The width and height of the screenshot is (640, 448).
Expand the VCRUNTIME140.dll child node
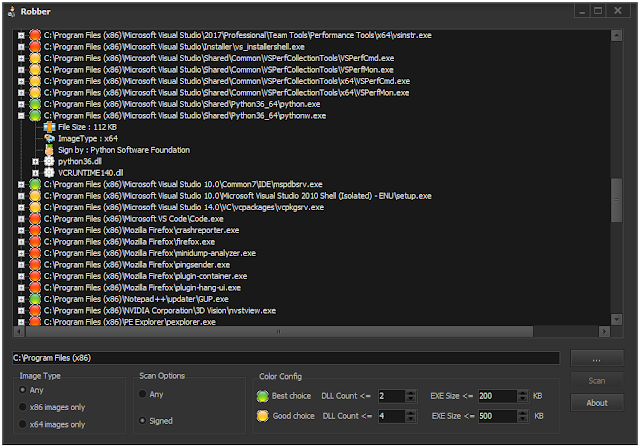pyautogui.click(x=36, y=173)
